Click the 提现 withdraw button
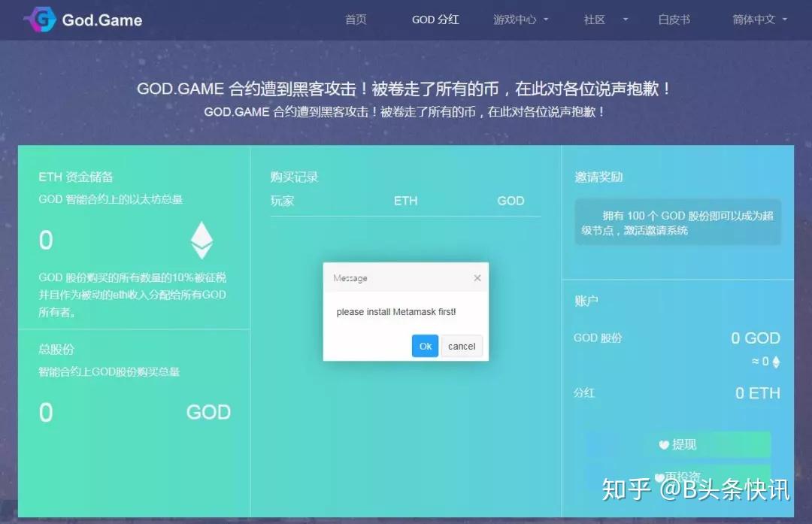This screenshot has height=524, width=812. coord(678,444)
